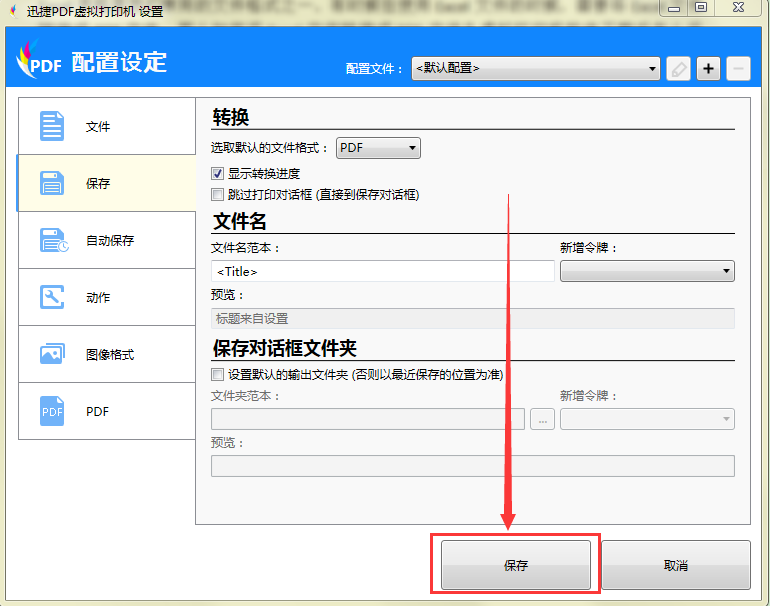The width and height of the screenshot is (770, 606).
Task: Open the PDF settings tab
Action: (x=107, y=411)
